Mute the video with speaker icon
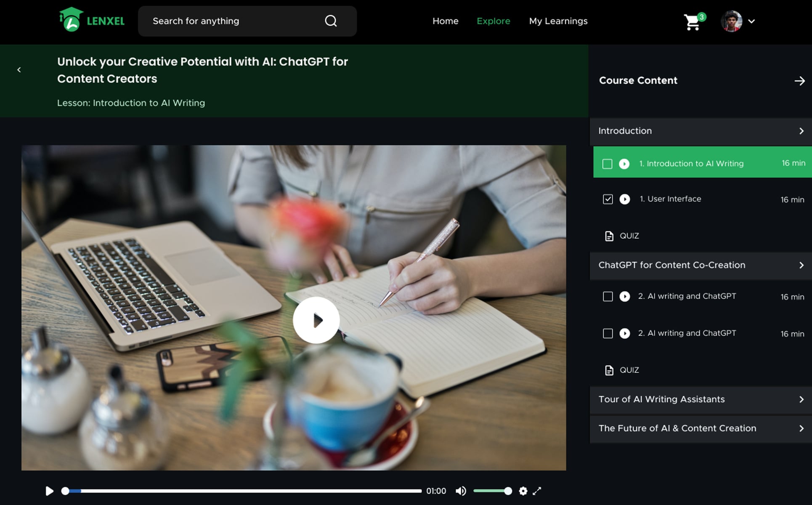 tap(461, 491)
